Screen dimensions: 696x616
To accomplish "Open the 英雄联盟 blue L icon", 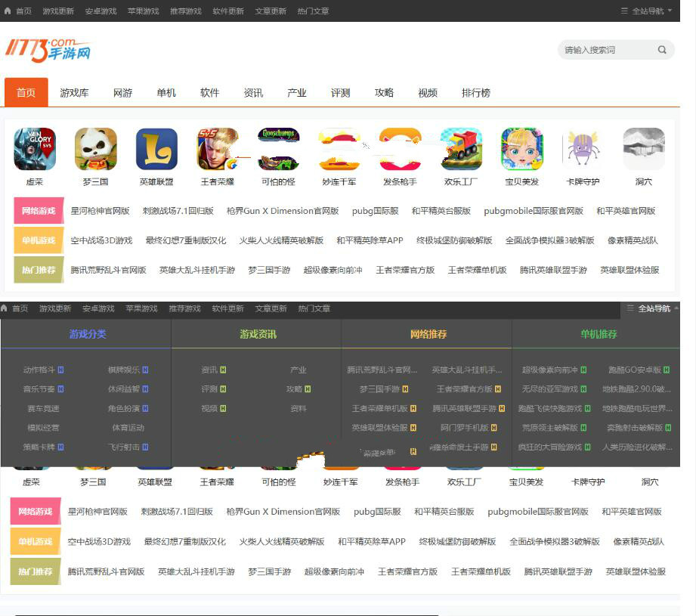I will (156, 149).
